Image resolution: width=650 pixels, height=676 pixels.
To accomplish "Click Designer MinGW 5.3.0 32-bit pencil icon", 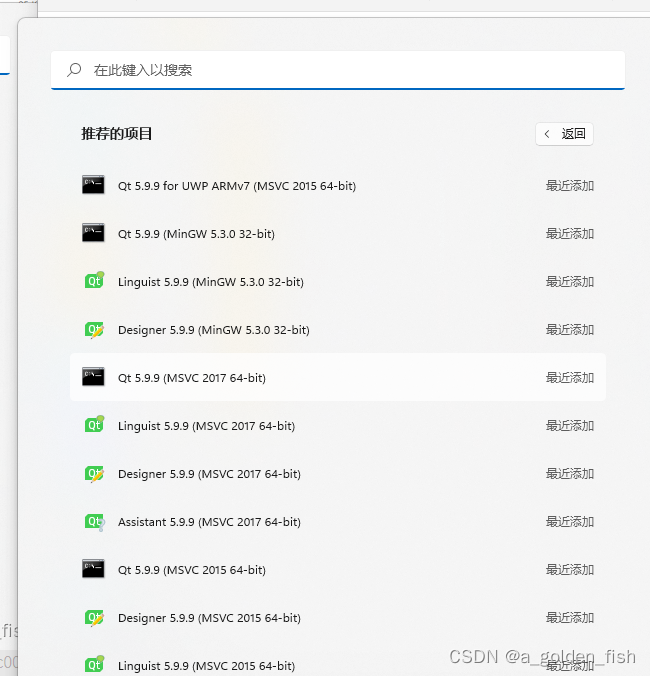I will [94, 330].
